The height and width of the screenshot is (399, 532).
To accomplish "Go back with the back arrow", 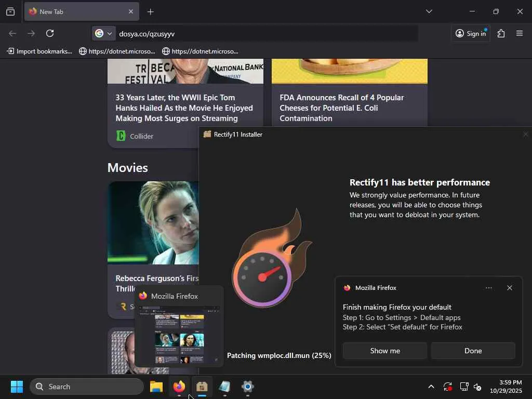I will coord(12,33).
